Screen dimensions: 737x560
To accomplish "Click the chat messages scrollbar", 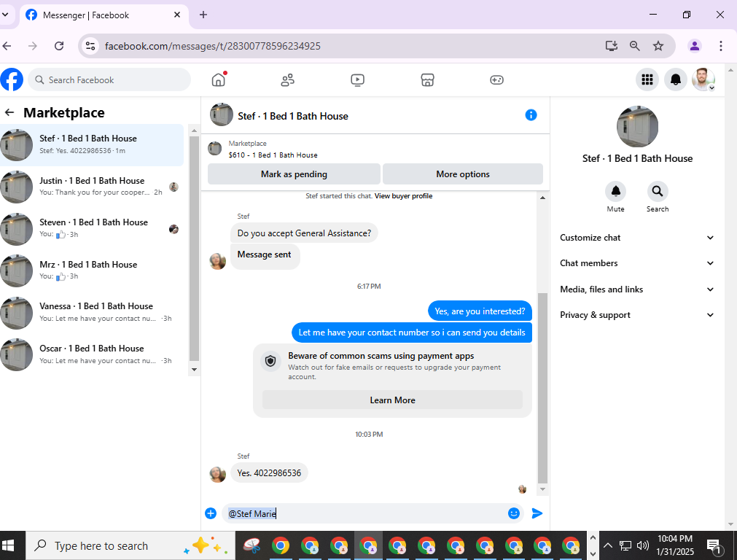I will [x=542, y=388].
